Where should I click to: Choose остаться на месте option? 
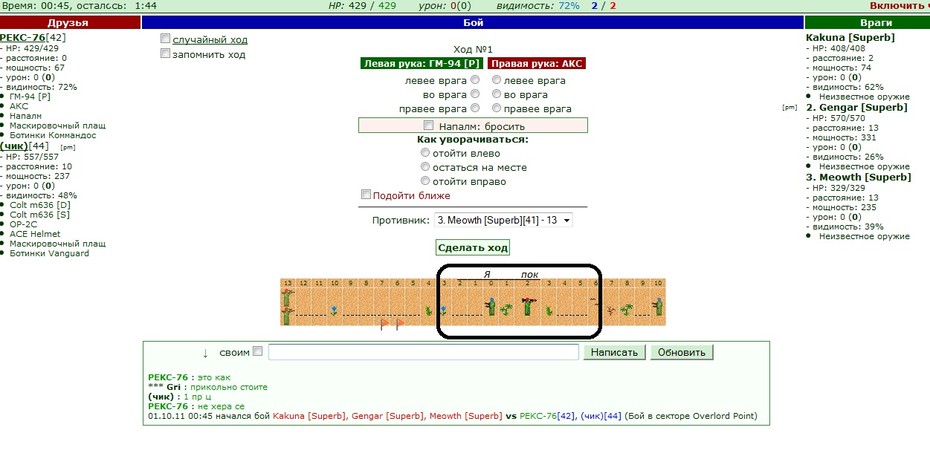click(x=425, y=167)
